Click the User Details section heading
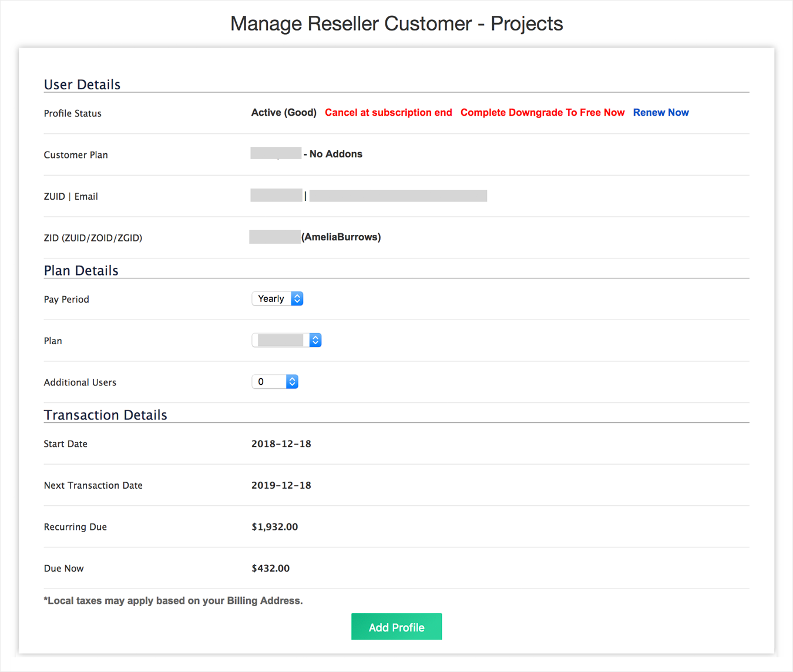This screenshot has height=672, width=793. (82, 85)
